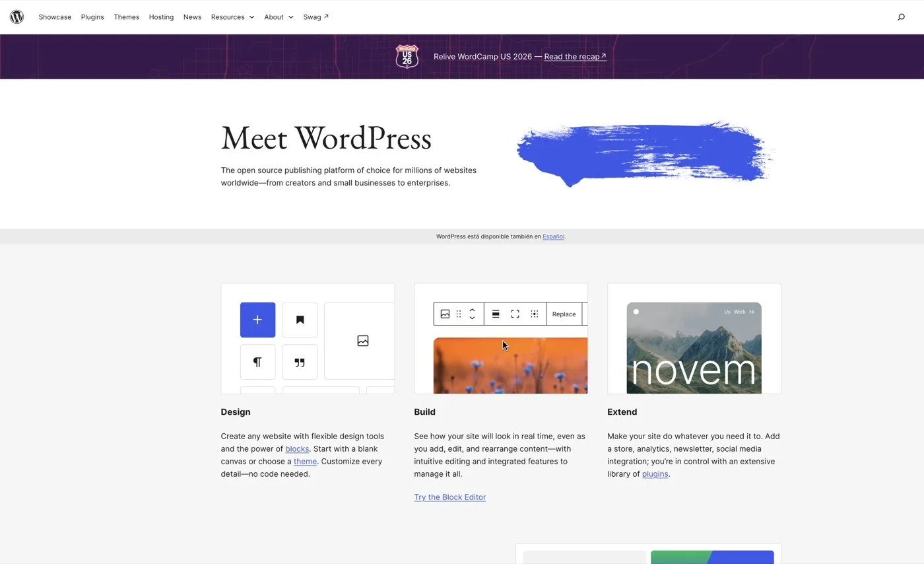Click the image block type icon in toolbar
Image resolution: width=924 pixels, height=564 pixels.
pyautogui.click(x=445, y=314)
